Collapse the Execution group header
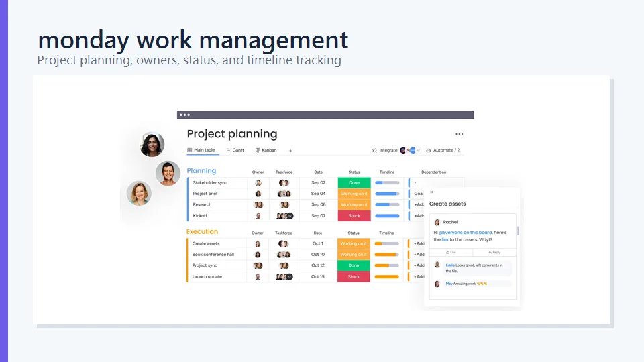Viewport: 644px width, 362px height. point(202,231)
